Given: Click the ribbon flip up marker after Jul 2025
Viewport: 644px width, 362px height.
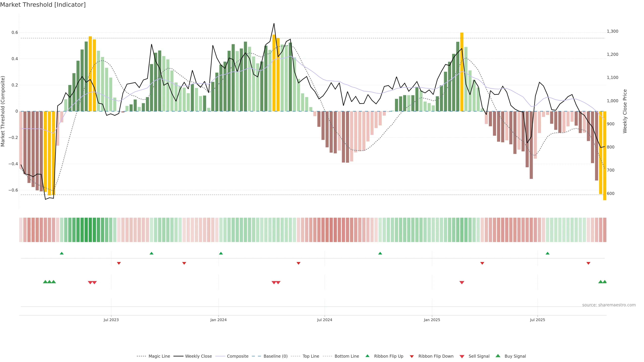Looking at the screenshot, I should tap(548, 253).
